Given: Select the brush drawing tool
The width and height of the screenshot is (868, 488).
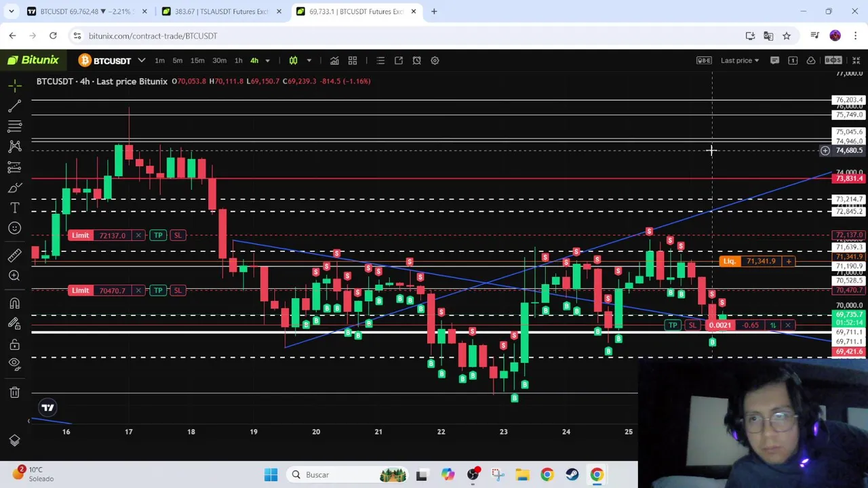Looking at the screenshot, I should 15,187.
